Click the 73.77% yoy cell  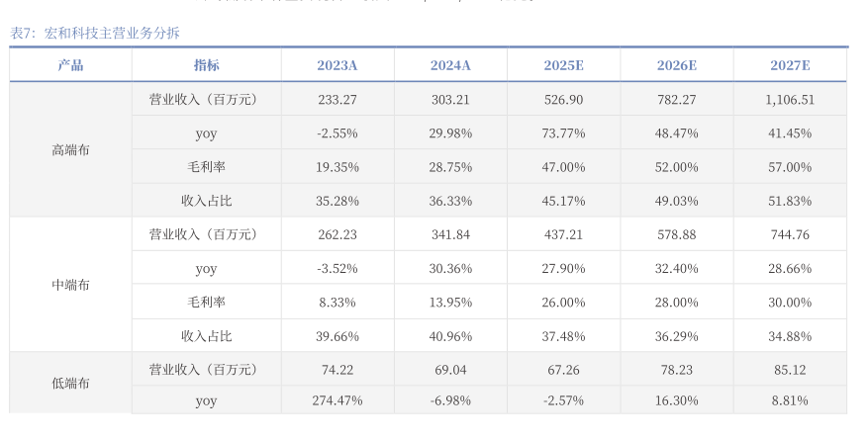[x=563, y=133]
